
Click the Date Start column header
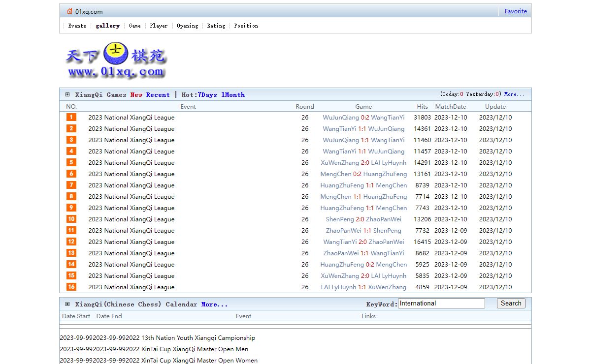[76, 316]
